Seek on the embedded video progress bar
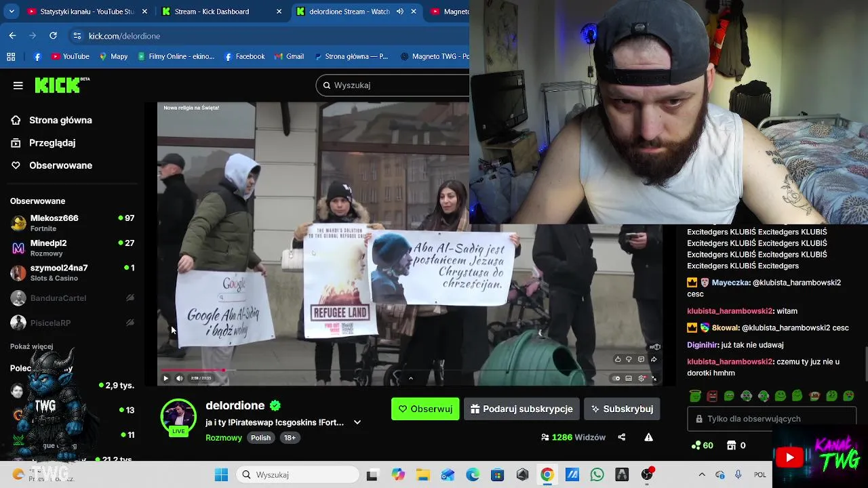868x488 pixels. click(410, 371)
